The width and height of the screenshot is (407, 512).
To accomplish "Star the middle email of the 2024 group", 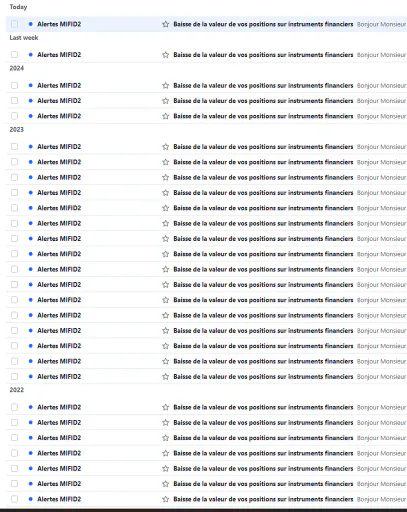I will [165, 101].
